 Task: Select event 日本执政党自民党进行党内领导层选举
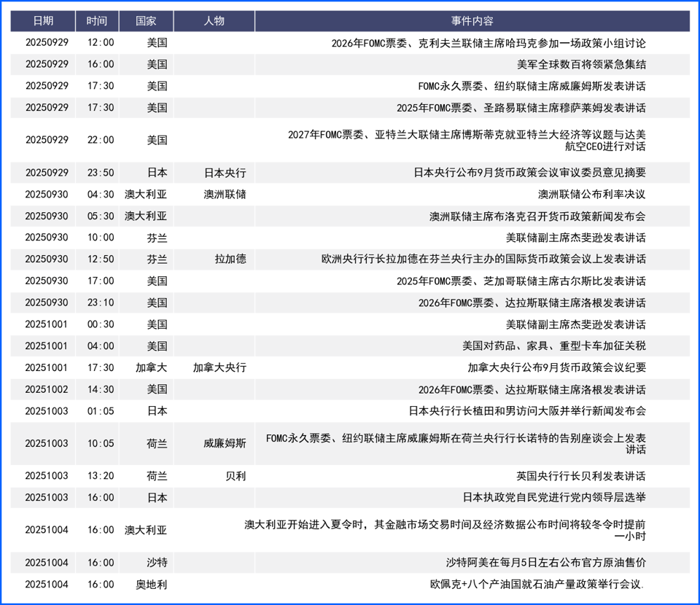click(x=554, y=497)
